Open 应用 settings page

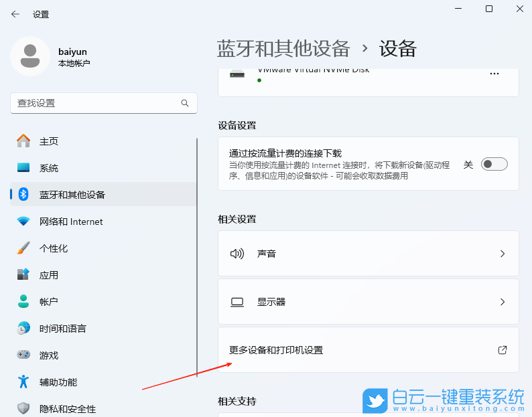click(103, 274)
